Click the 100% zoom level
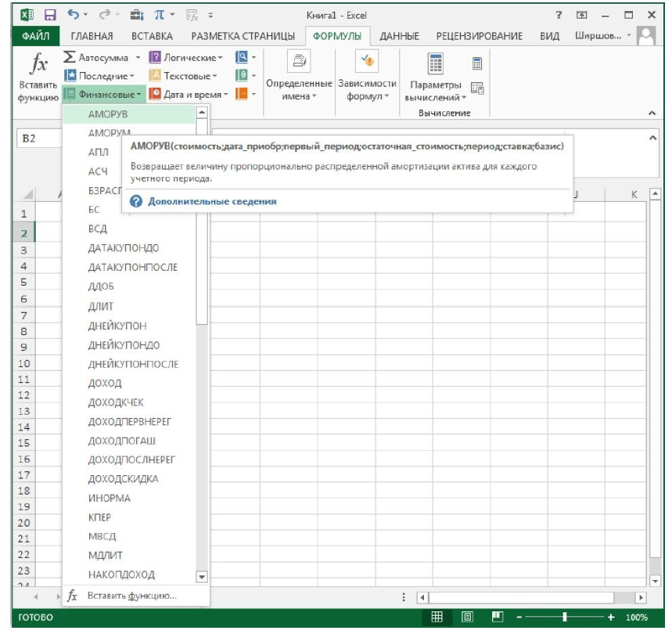The image size is (672, 634). point(637,618)
